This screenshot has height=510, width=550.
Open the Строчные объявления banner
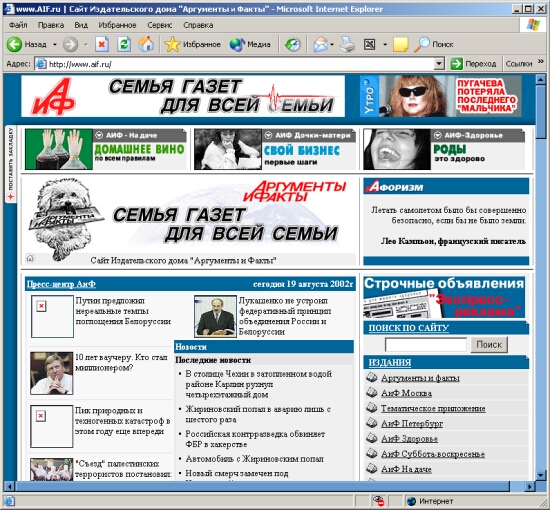point(444,297)
